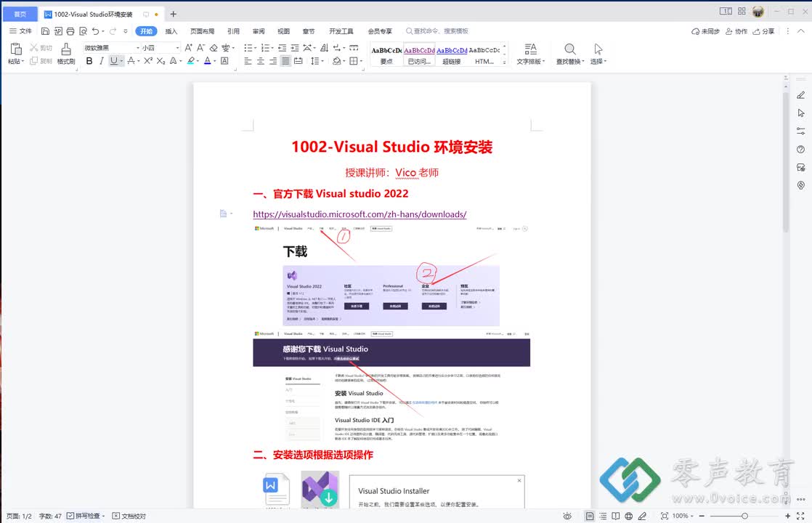Increase font size with the A+ icon
The height and width of the screenshot is (523, 812).
[x=189, y=48]
